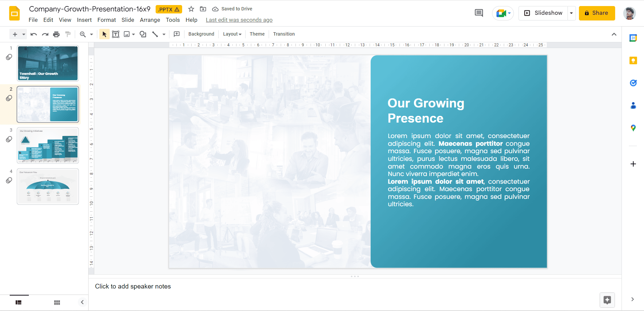Viewport: 644px width, 311px height.
Task: Open the Slideshow options arrow
Action: click(571, 13)
